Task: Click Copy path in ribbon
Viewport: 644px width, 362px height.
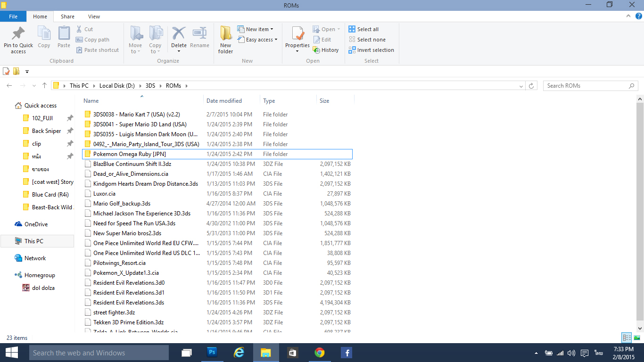Action: [x=92, y=40]
